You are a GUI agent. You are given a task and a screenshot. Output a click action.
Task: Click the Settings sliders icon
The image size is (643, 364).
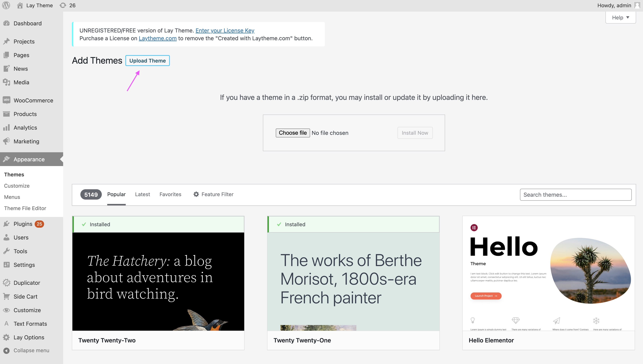pyautogui.click(x=7, y=265)
